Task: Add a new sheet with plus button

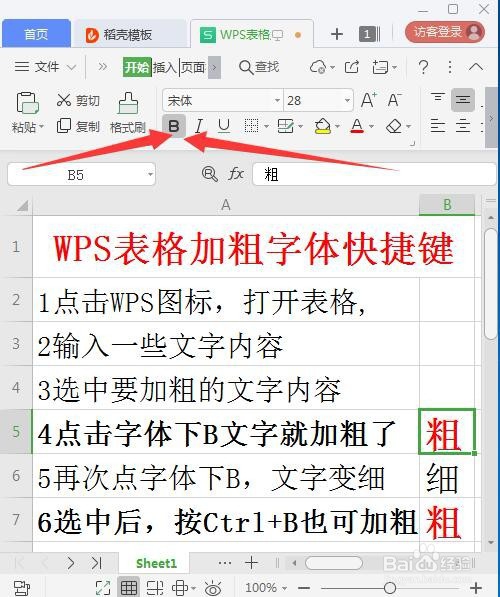Action: tap(252, 563)
